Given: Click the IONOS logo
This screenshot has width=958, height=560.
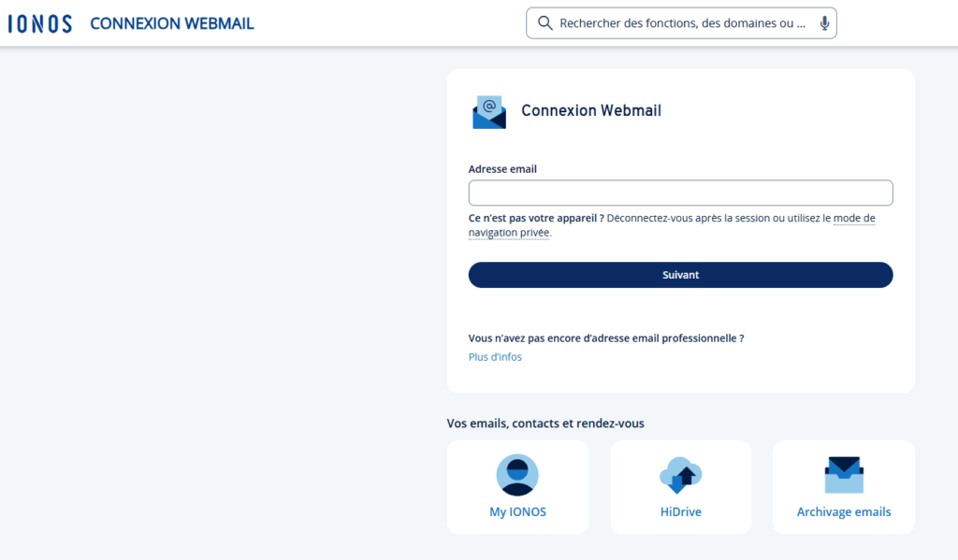Looking at the screenshot, I should click(x=39, y=23).
